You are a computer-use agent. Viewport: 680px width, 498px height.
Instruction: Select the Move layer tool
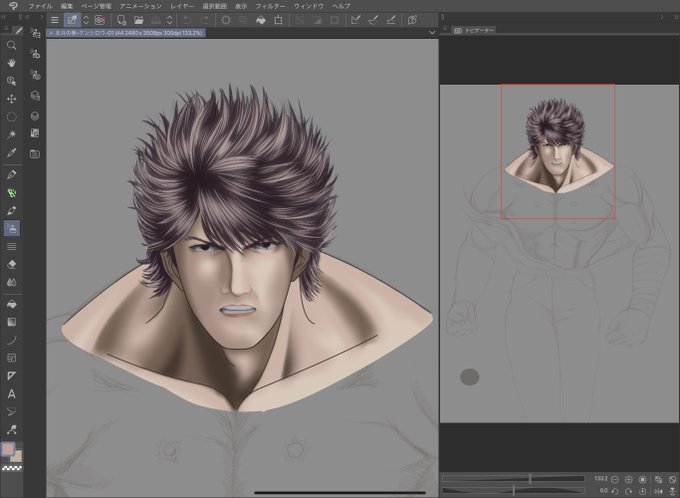12,99
